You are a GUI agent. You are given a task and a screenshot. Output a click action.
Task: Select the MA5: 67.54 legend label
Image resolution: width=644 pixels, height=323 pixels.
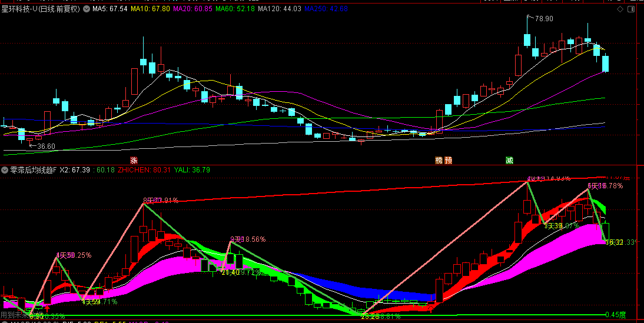pos(109,9)
